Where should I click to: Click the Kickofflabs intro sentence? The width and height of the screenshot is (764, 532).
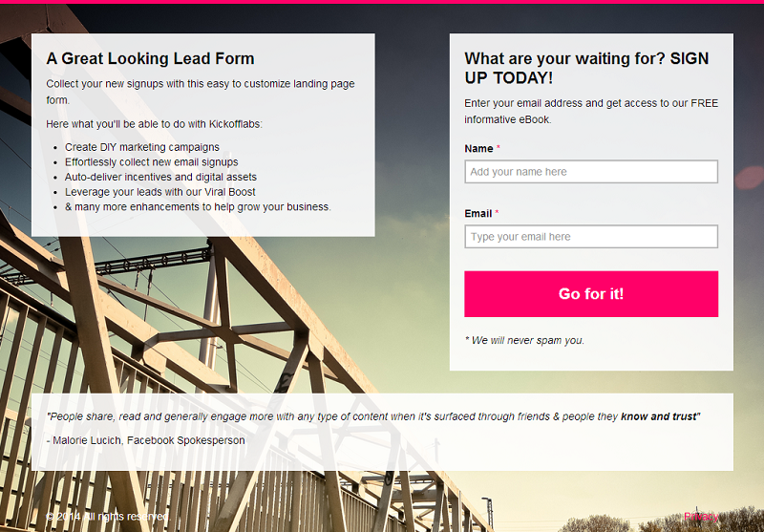click(154, 124)
